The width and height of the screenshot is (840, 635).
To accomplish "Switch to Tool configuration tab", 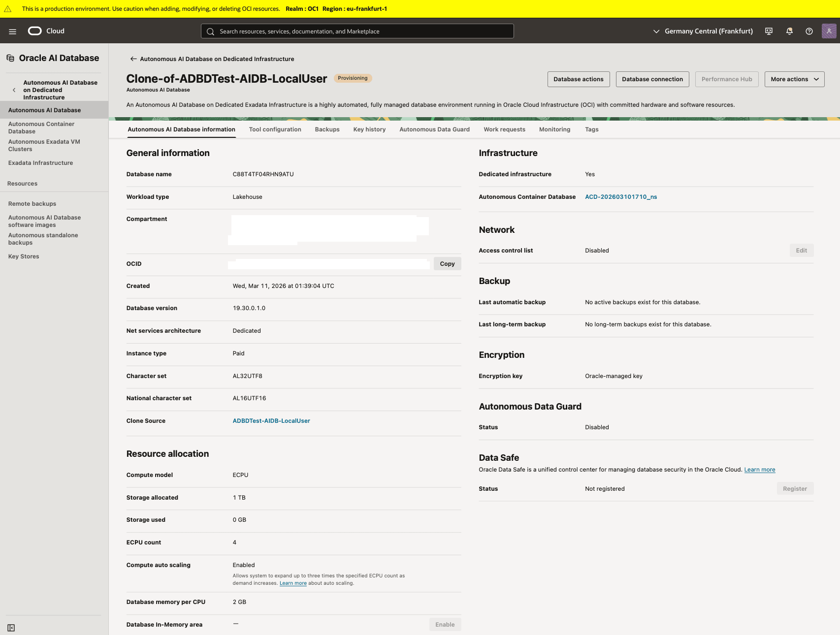I will pyautogui.click(x=275, y=129).
